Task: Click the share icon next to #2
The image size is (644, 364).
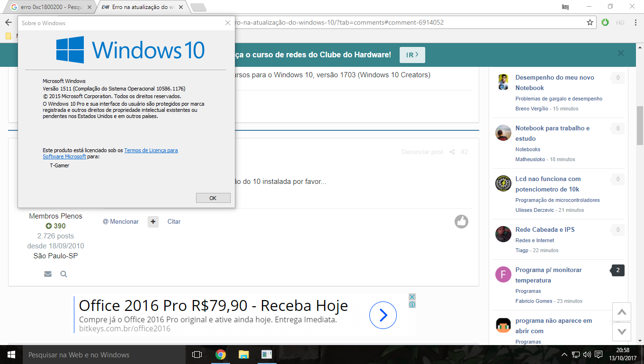Action: [x=452, y=152]
